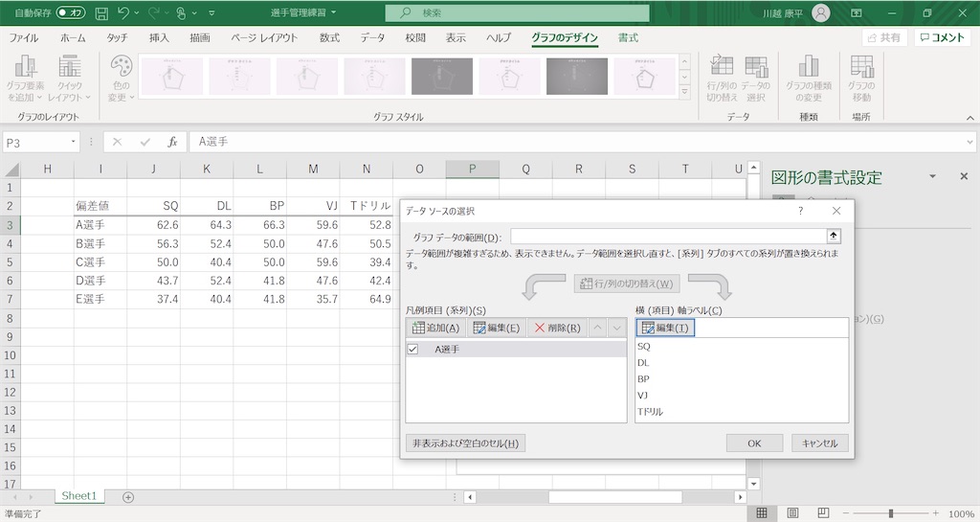Move series up with the arrow button
Screen dimensions: 980x522
coord(598,328)
